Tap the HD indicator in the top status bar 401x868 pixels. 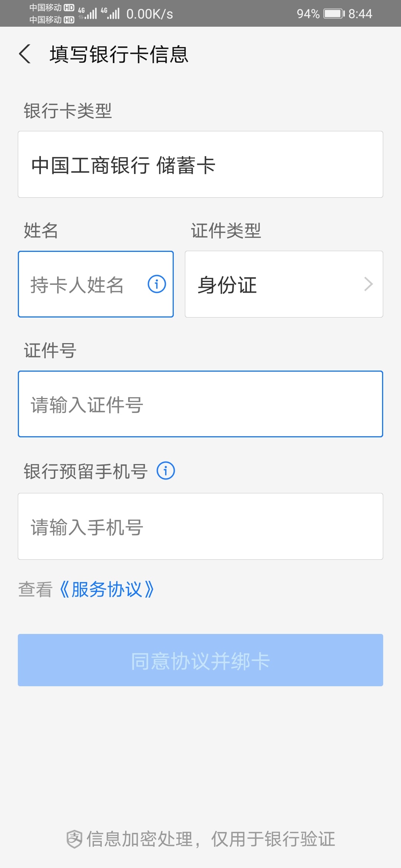(69, 8)
